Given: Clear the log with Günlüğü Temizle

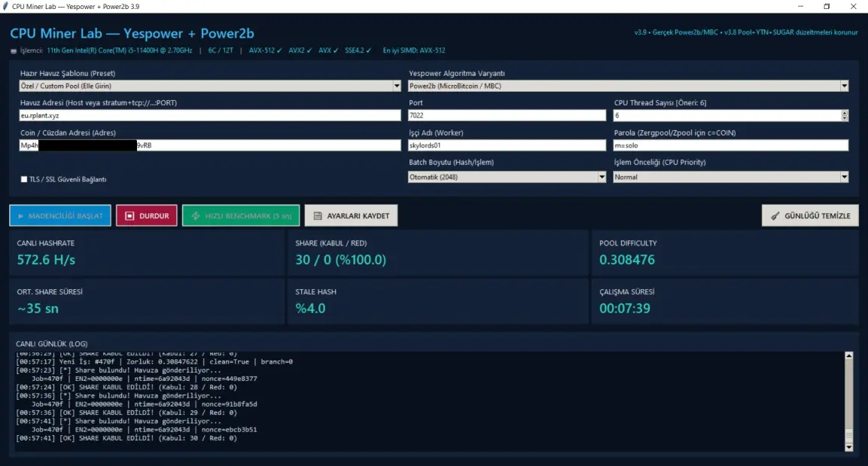Looking at the screenshot, I should (x=810, y=216).
